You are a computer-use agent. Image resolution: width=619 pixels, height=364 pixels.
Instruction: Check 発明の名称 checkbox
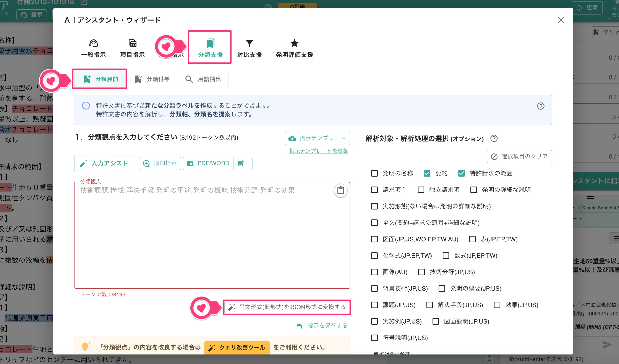374,173
